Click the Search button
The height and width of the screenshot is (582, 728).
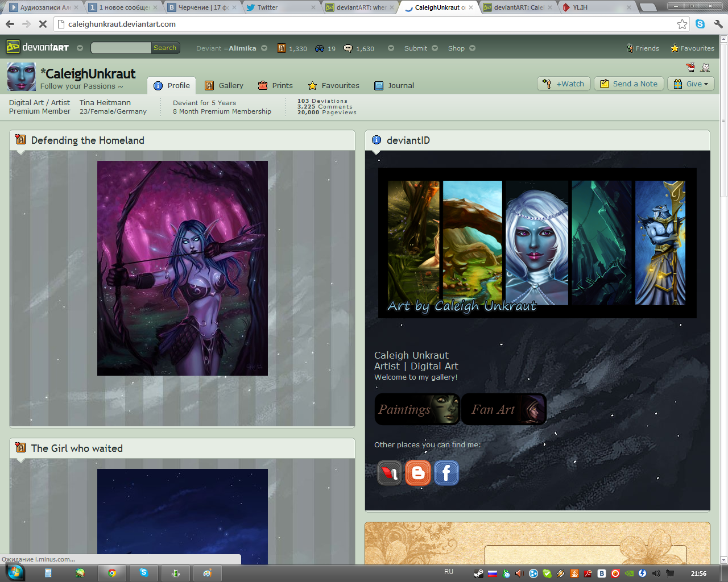[x=165, y=48]
